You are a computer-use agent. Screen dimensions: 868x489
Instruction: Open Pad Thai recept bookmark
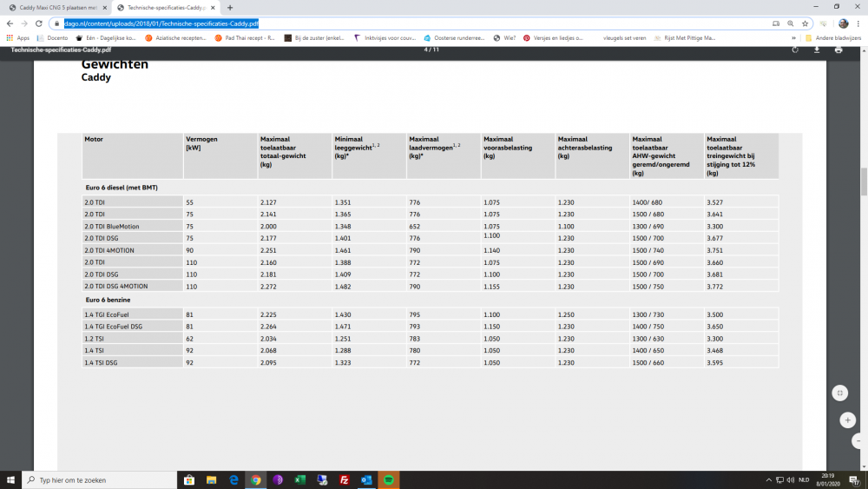[245, 38]
